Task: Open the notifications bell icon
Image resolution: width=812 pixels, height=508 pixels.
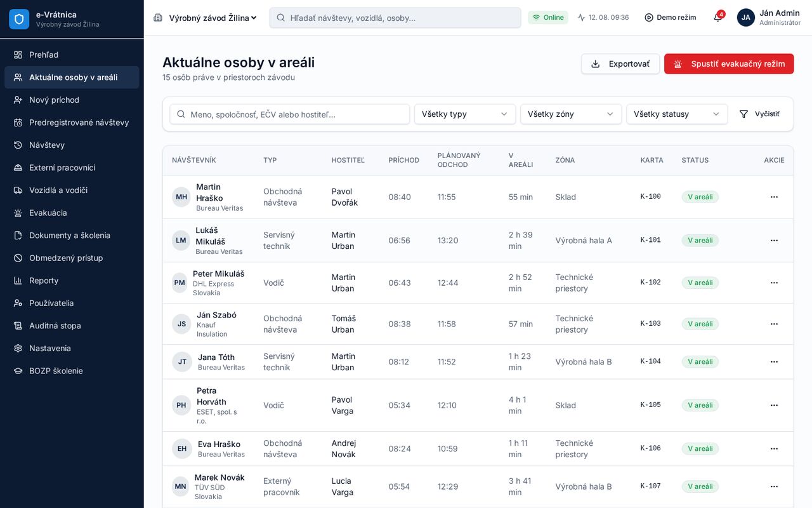Action: coord(718,17)
